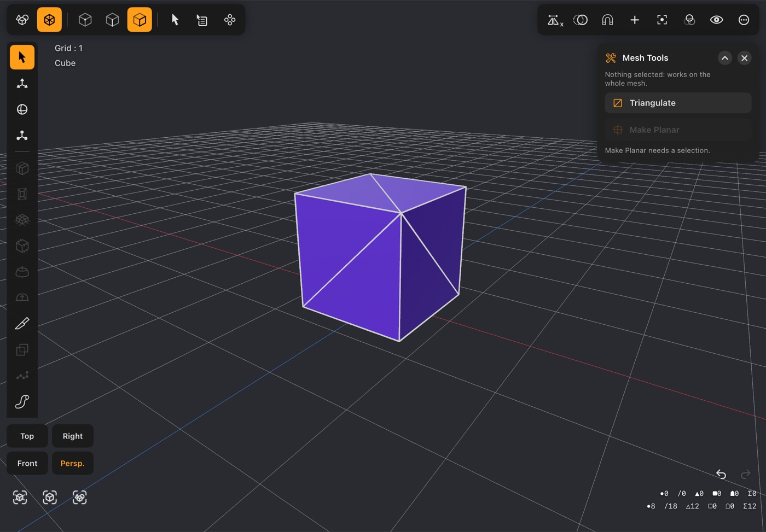Click the "Grid : 1" label
This screenshot has width=766, height=532.
68,48
